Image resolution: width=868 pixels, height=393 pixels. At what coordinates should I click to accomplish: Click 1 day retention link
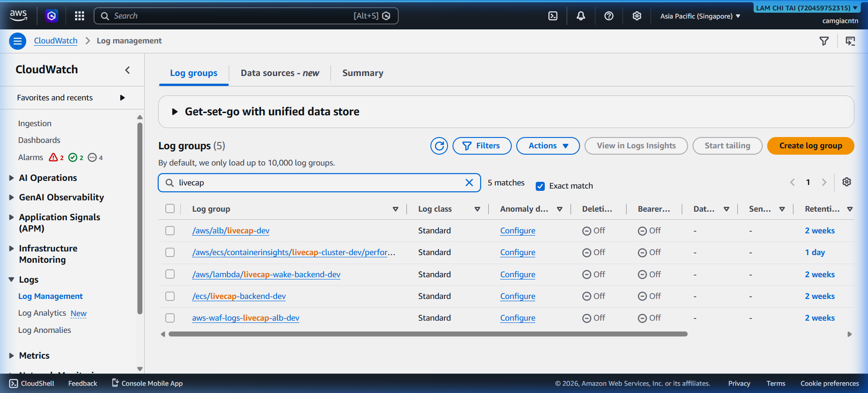815,252
